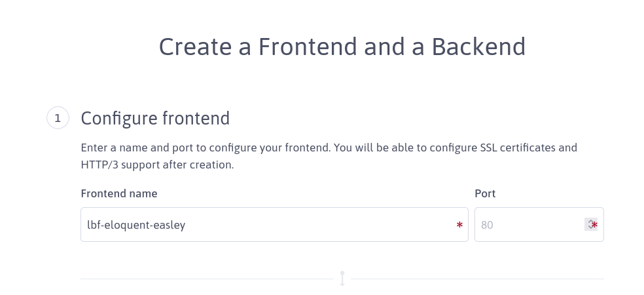Increase port with the stepper up arrow
The image size is (644, 295).
(590, 222)
